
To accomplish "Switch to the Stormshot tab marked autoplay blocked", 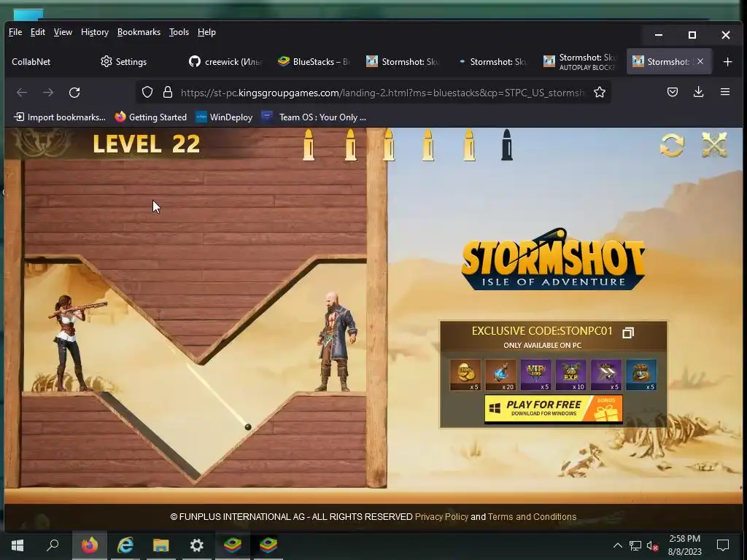I will pos(580,61).
